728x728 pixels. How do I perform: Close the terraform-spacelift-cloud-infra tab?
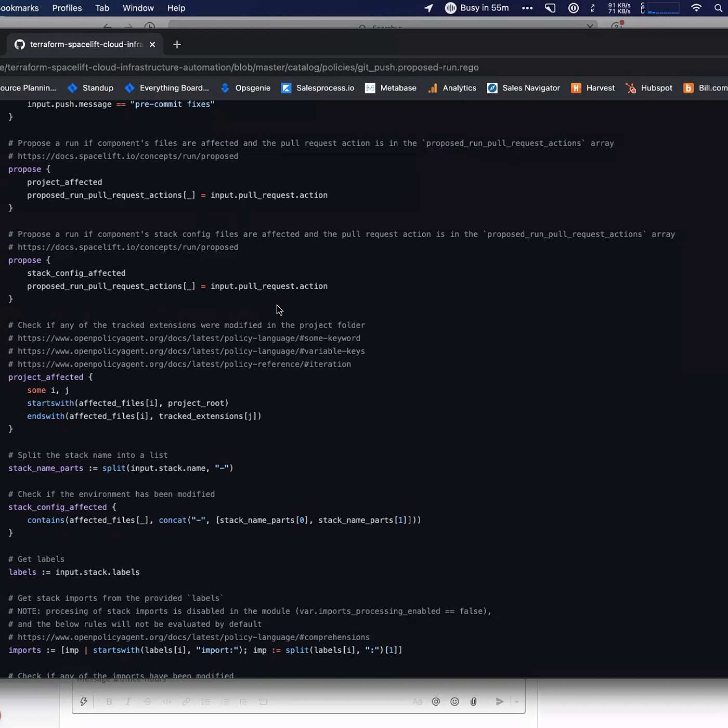(152, 45)
